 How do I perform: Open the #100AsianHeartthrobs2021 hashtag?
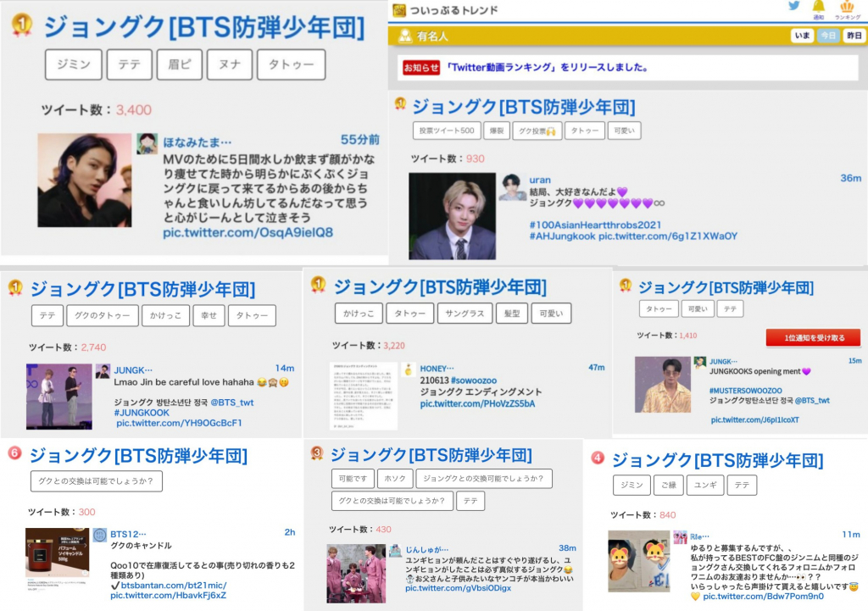[x=595, y=225]
